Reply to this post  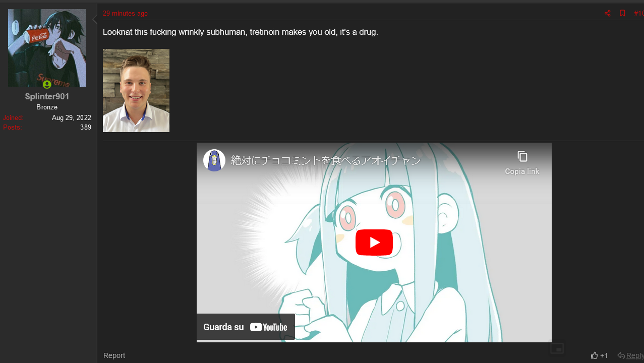pos(631,355)
